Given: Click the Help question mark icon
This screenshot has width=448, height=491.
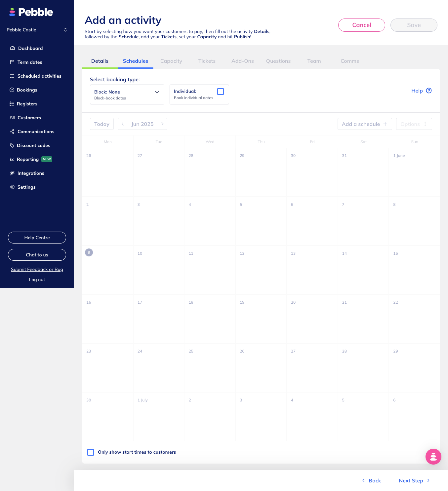Looking at the screenshot, I should [429, 91].
